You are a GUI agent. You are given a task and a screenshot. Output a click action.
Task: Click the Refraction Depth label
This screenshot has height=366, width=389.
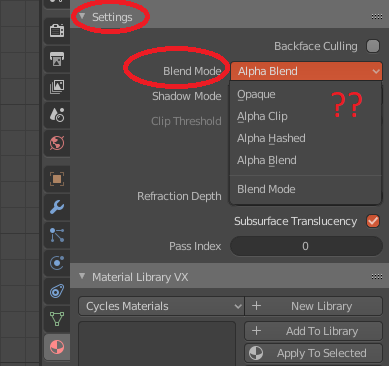tap(179, 196)
